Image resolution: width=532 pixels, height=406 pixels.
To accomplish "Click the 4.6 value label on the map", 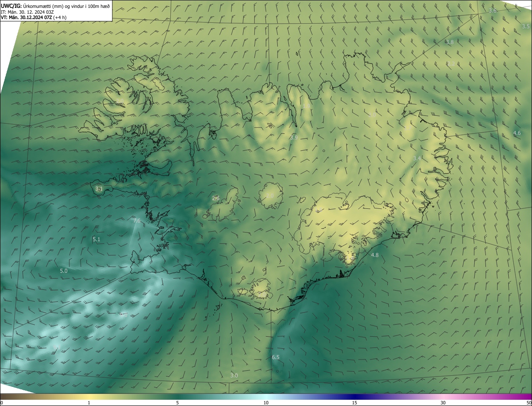I will click(517, 133).
